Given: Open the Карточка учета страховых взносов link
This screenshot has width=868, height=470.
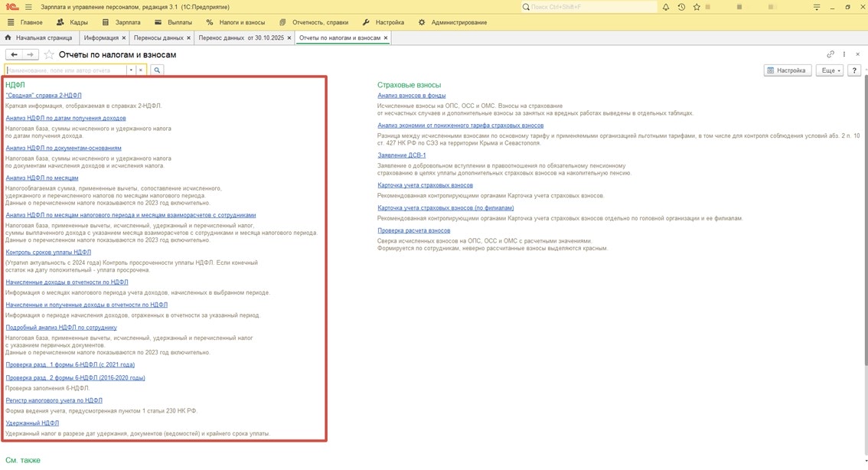Looking at the screenshot, I should [425, 185].
